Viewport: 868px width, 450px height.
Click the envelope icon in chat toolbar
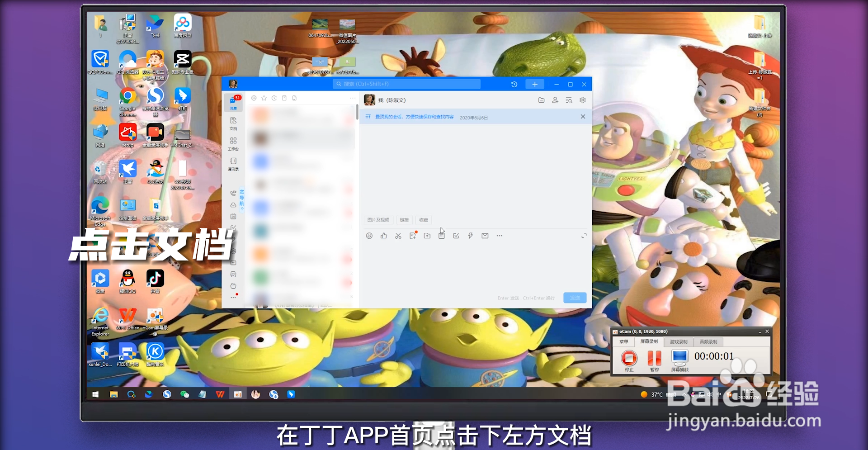(x=485, y=236)
